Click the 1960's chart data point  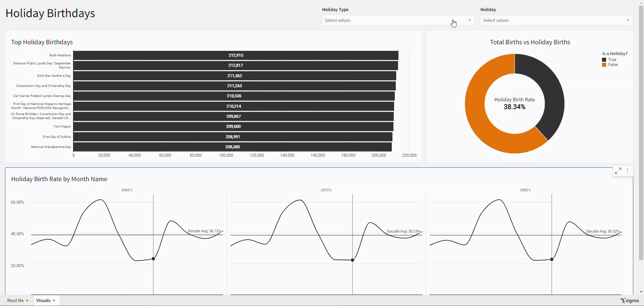tap(153, 259)
